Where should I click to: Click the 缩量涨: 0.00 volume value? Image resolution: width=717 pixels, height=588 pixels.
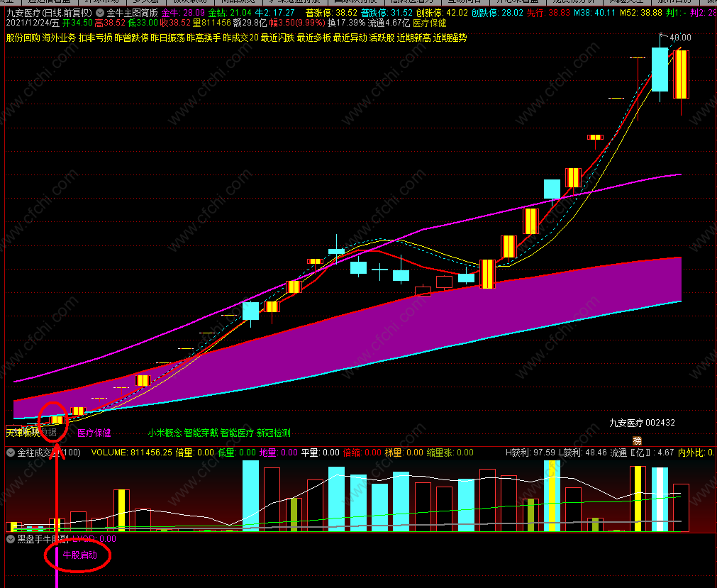point(450,453)
